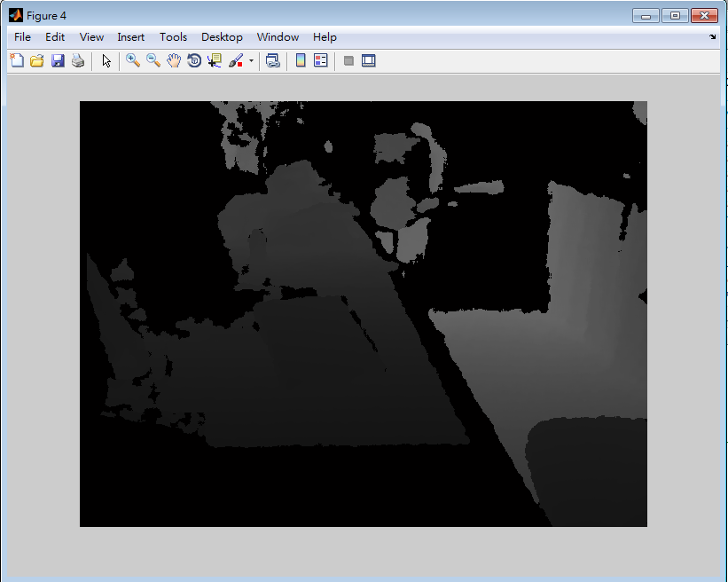Hide plot tools using gray square icon

(x=348, y=60)
